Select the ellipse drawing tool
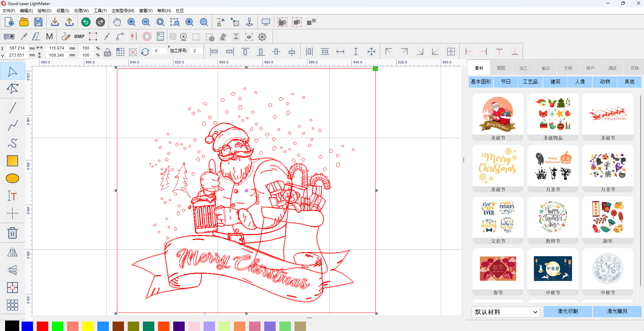 (12, 178)
